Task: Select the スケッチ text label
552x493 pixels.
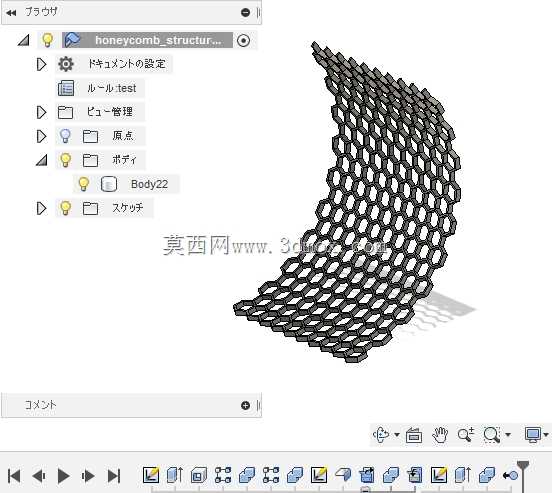Action: point(128,208)
